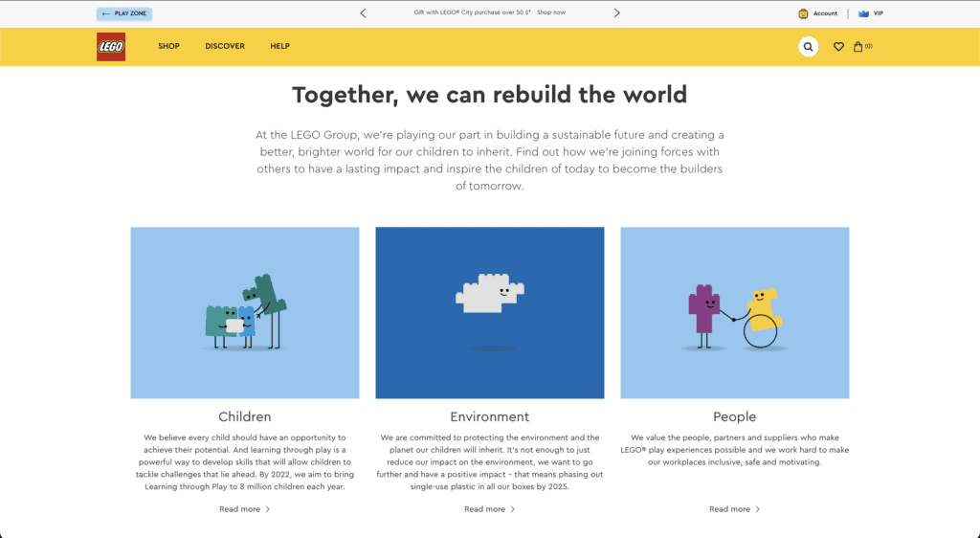This screenshot has width=980, height=538.
Task: Open the DISCOVER menu
Action: (x=225, y=46)
